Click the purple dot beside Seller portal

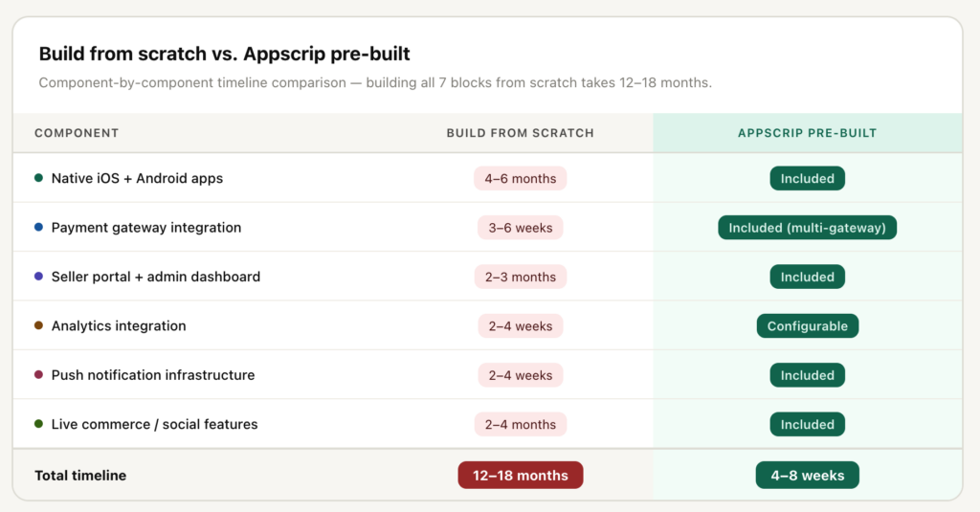click(38, 277)
